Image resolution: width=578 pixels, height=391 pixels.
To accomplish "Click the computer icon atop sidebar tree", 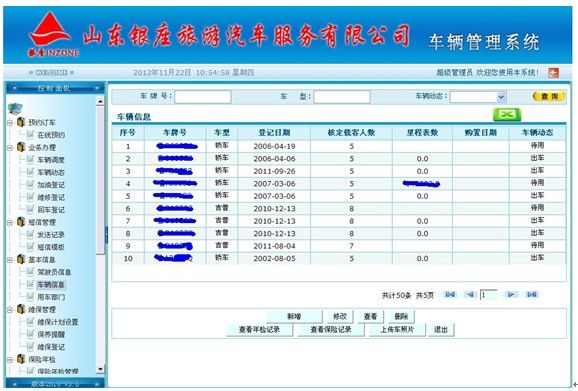I will point(15,108).
